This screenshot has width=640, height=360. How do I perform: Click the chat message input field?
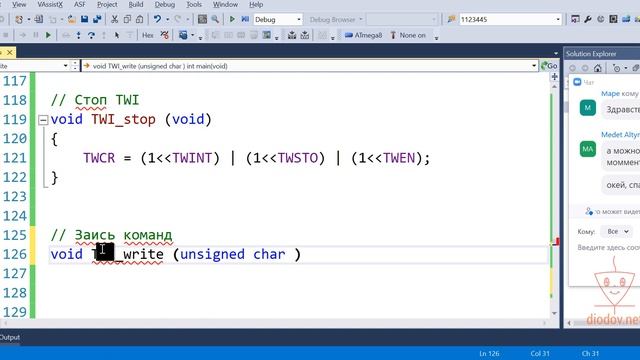coord(608,247)
